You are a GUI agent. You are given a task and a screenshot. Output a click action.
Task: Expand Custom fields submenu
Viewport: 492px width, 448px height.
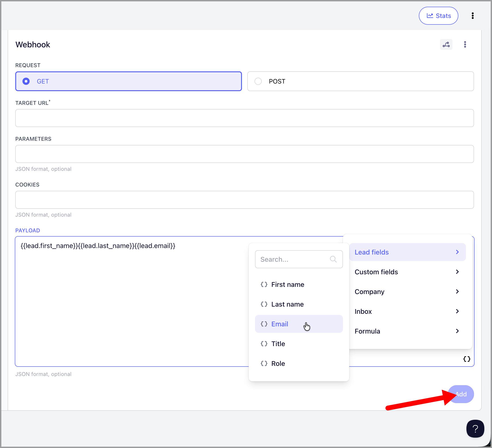point(407,272)
